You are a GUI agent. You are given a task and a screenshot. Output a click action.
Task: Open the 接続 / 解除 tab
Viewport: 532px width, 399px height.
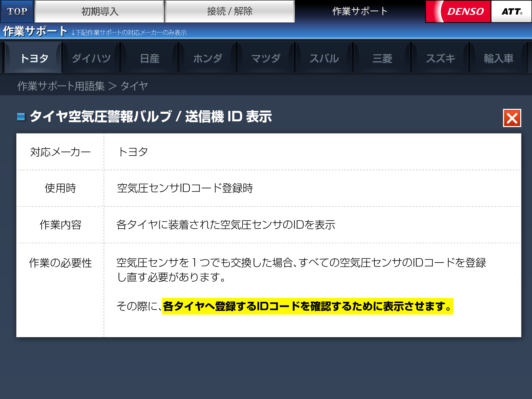tap(230, 11)
